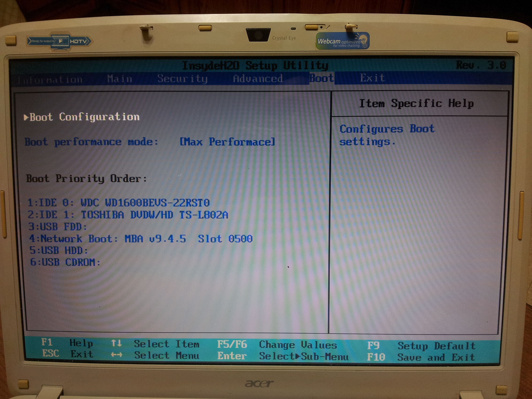Click the Boot Priority Order heading
532x399 pixels.
tap(86, 179)
